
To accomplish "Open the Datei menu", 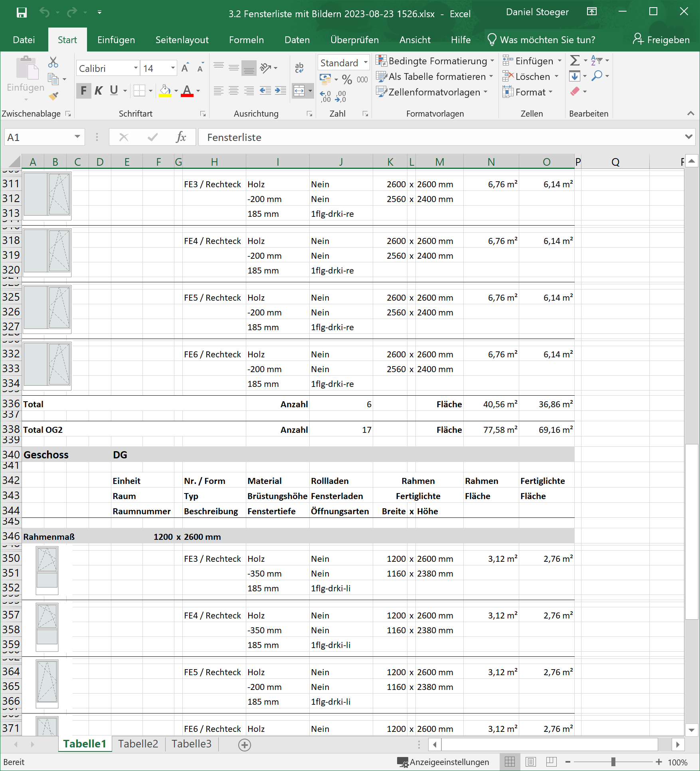I will [24, 40].
